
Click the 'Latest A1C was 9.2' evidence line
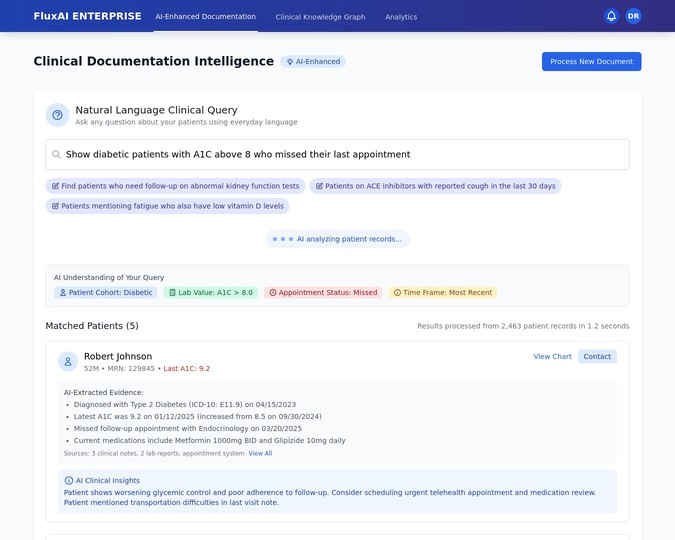198,416
